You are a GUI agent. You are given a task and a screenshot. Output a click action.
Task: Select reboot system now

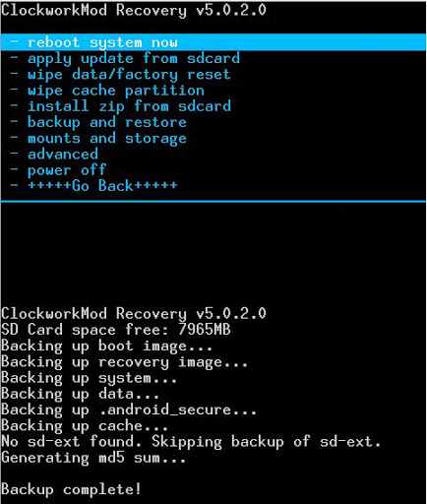pos(213,42)
